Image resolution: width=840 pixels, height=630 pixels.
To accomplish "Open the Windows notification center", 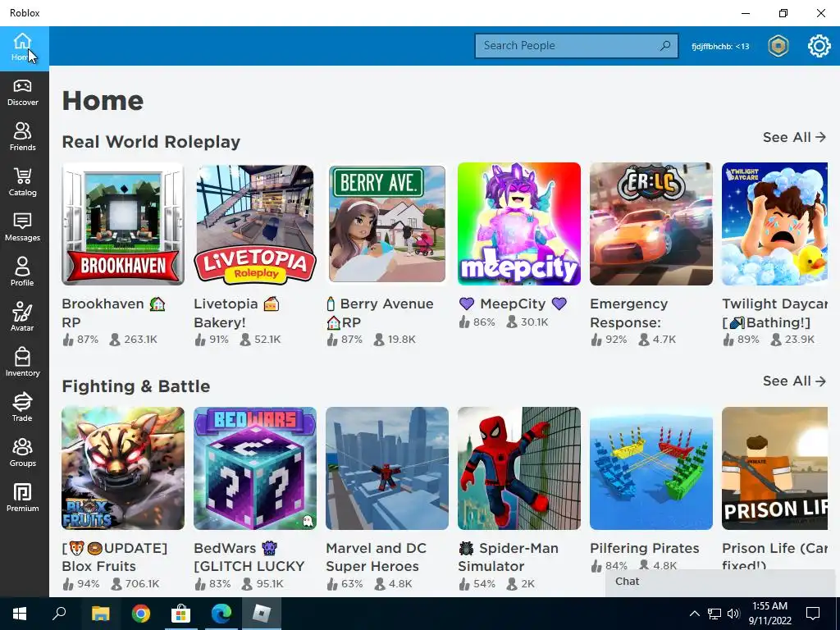I will (813, 614).
